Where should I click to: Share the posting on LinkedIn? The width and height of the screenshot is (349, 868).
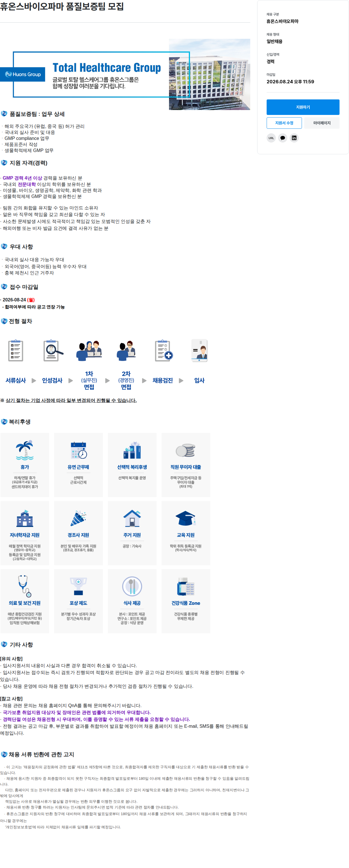click(x=294, y=138)
